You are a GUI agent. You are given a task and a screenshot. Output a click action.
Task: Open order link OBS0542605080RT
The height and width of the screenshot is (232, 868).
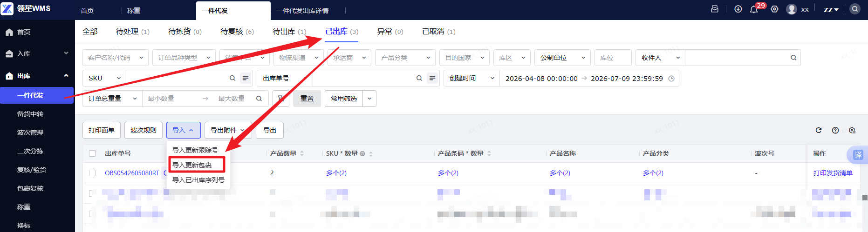click(132, 173)
